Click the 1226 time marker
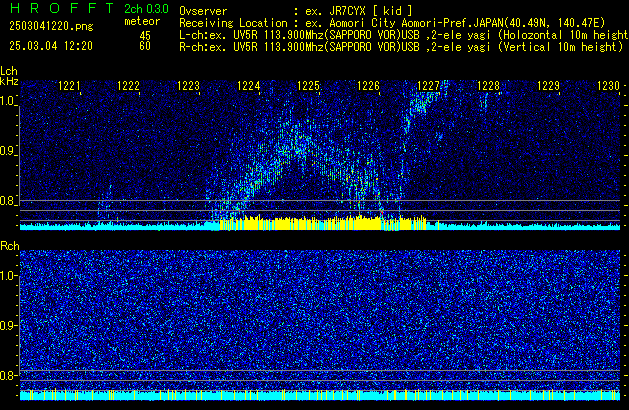 pyautogui.click(x=368, y=86)
